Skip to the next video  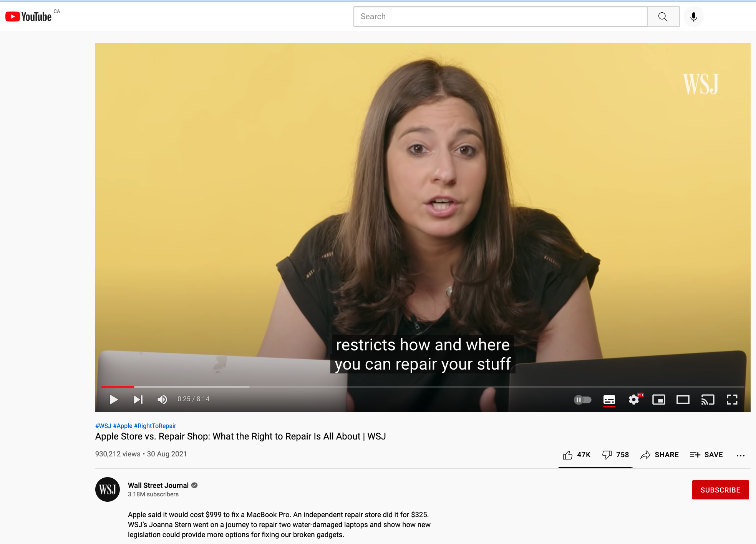(x=138, y=400)
